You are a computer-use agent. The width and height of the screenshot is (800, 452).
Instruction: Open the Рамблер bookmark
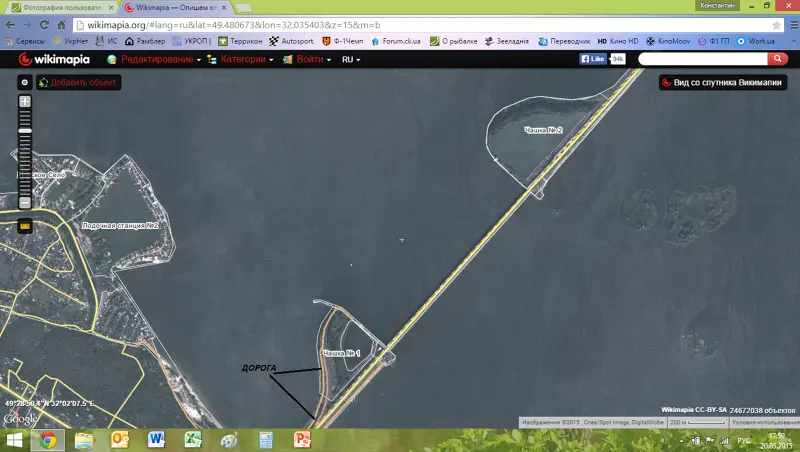pyautogui.click(x=145, y=41)
